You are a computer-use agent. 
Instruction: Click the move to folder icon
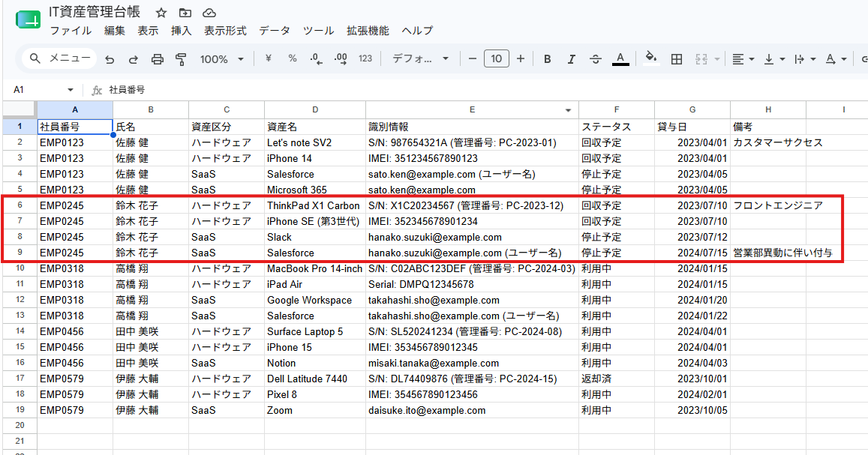185,13
